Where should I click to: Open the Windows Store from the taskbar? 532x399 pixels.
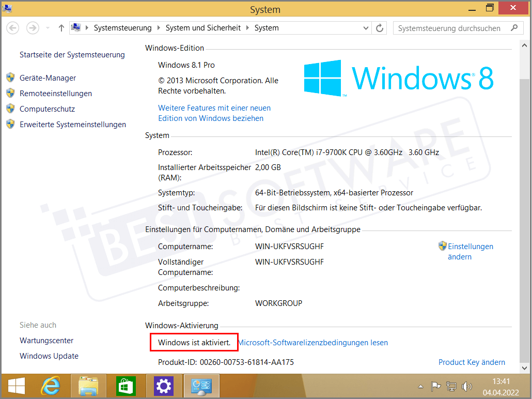126,386
